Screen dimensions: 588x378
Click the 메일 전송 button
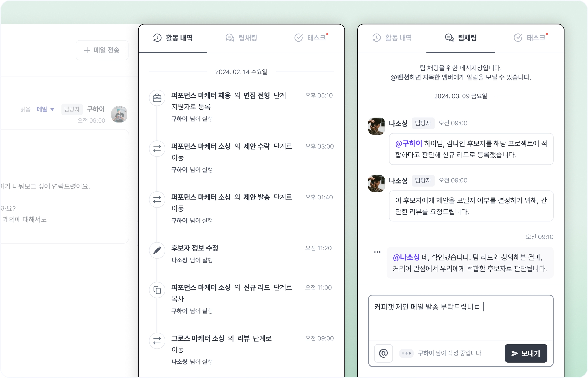pos(102,50)
